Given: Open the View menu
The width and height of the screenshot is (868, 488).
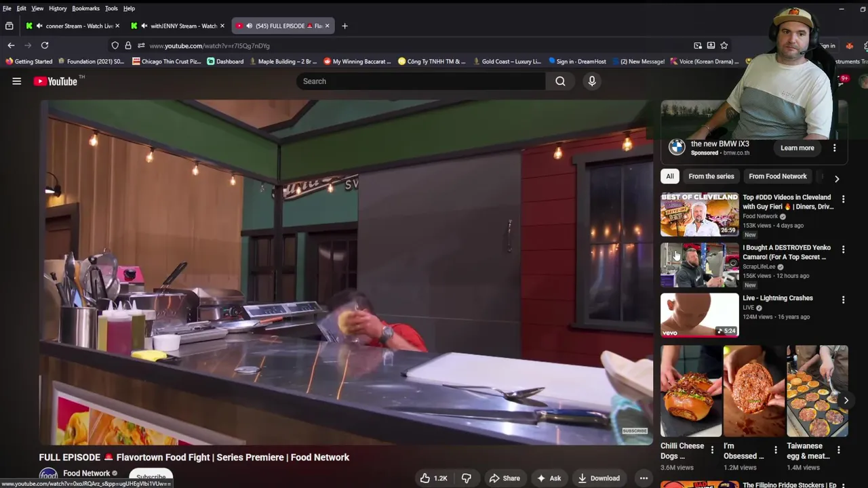Looking at the screenshot, I should [x=37, y=8].
